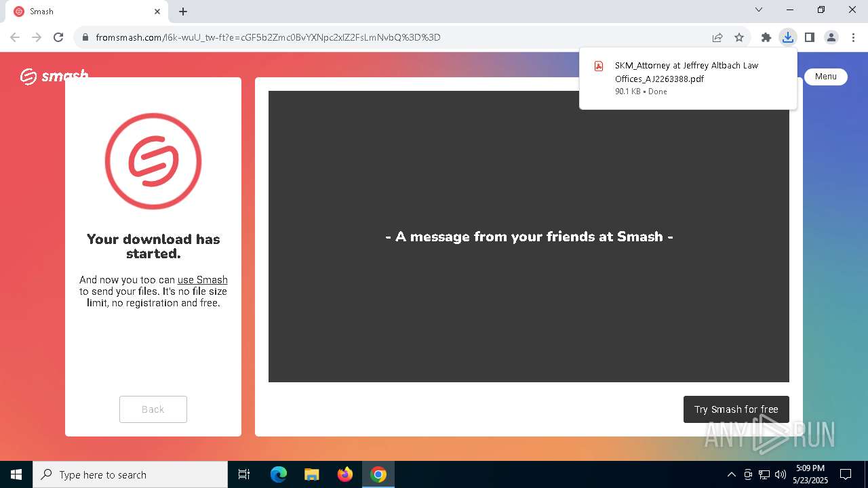This screenshot has width=868, height=488.
Task: Click the large red Smash circle logo
Action: pos(153,161)
